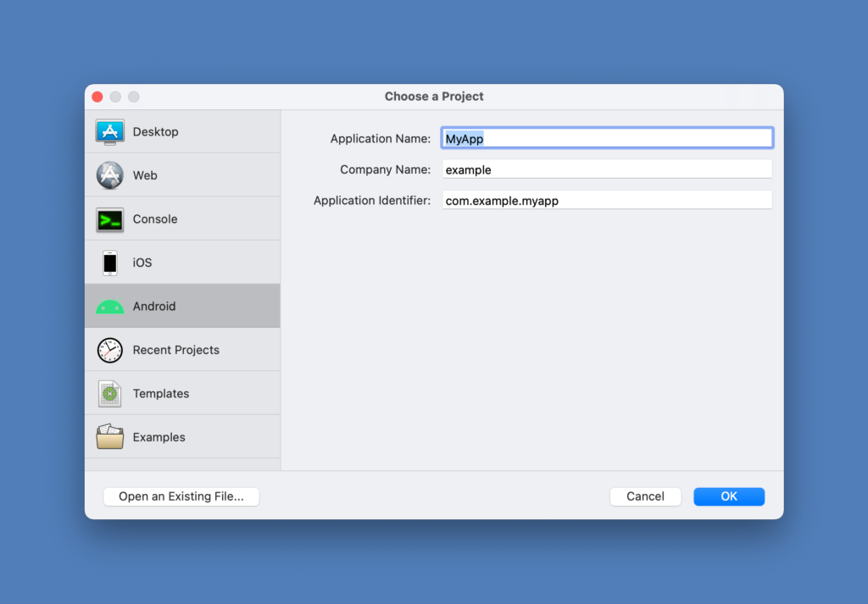Viewport: 868px width, 604px height.
Task: Focus the Application Name field
Action: coord(607,138)
